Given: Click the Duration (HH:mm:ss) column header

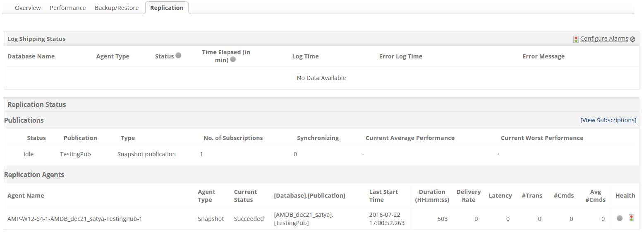Looking at the screenshot, I should [432, 196].
